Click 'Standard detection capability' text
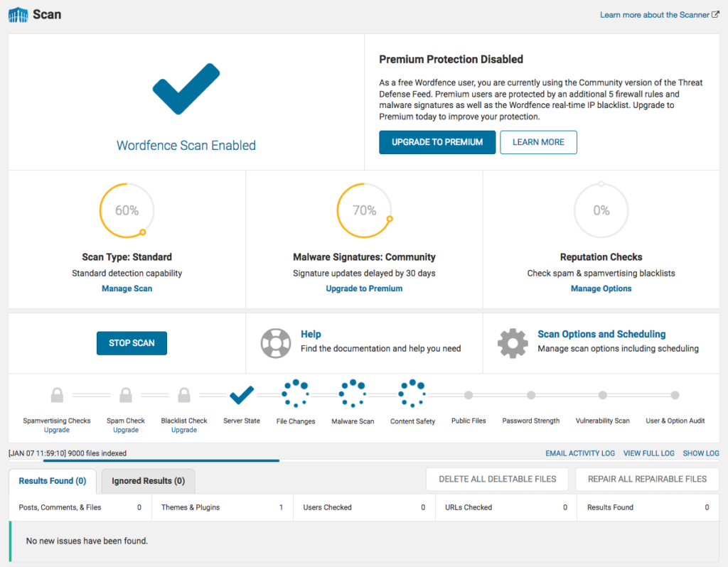The image size is (728, 567). (127, 274)
